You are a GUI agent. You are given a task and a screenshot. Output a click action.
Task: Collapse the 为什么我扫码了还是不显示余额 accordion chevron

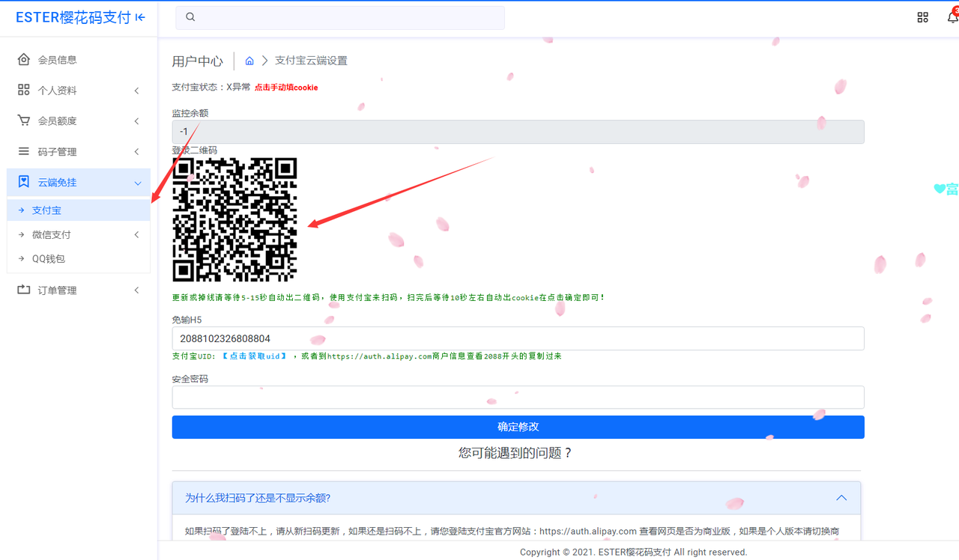(841, 498)
